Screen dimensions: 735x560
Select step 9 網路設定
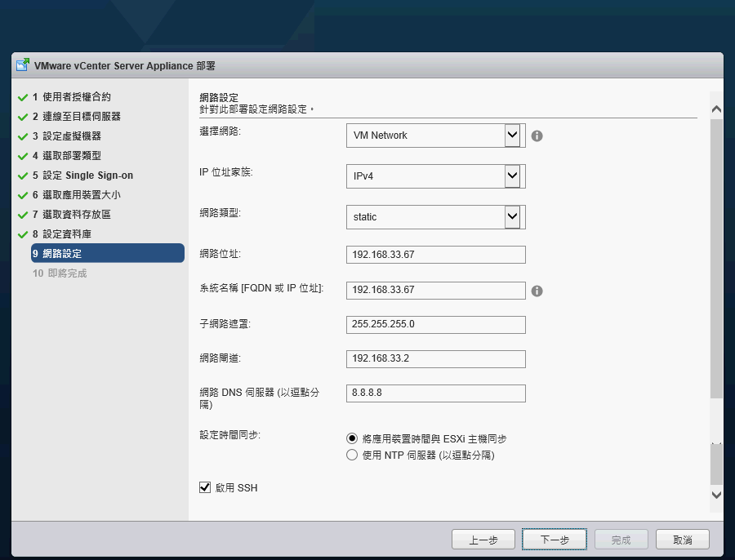click(x=107, y=253)
